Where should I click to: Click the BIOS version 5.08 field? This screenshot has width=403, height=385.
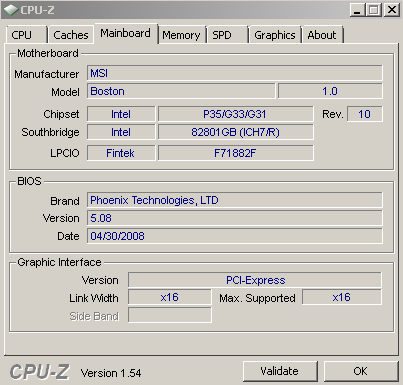pos(235,218)
